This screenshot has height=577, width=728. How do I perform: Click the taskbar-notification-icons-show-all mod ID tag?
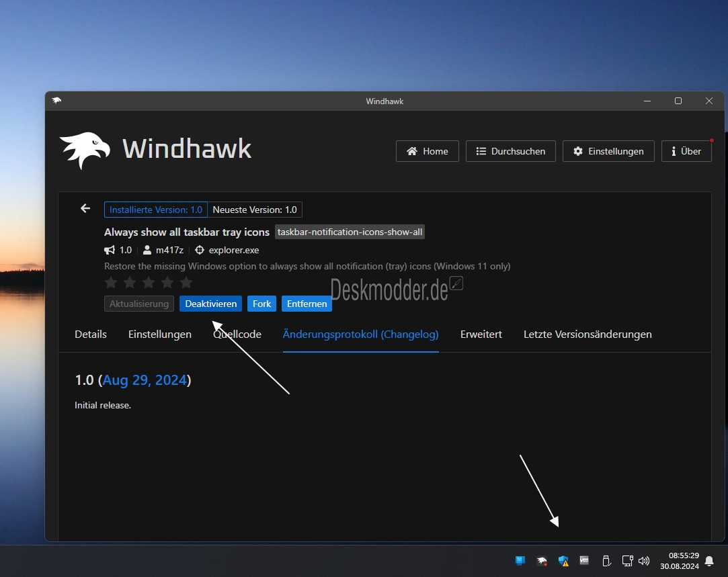[x=350, y=232]
